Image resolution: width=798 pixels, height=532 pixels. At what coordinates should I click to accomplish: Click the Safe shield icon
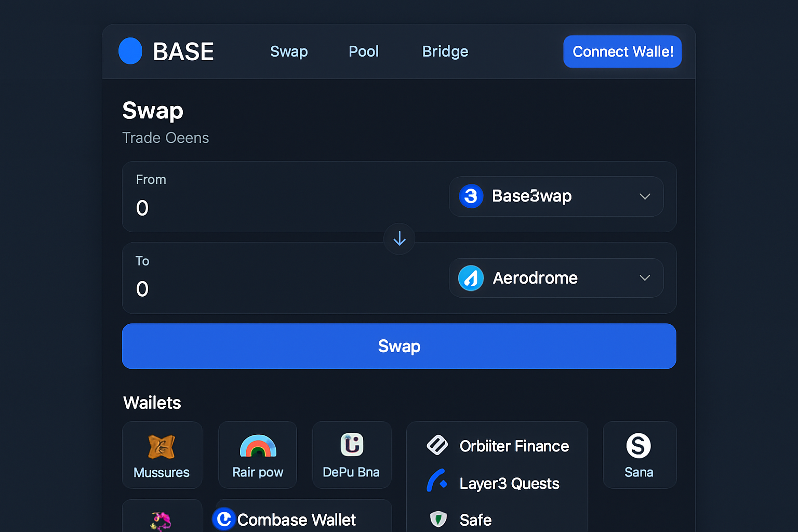pos(438,518)
